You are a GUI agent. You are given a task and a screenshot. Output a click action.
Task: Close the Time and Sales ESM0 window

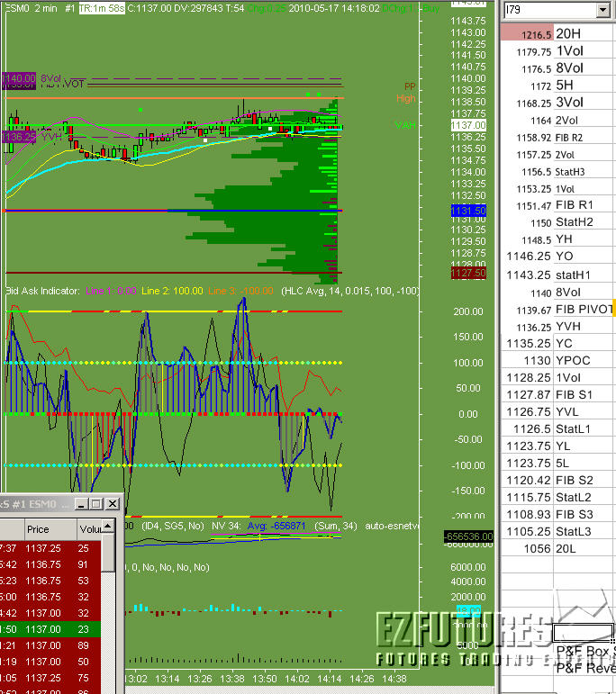pos(113,504)
